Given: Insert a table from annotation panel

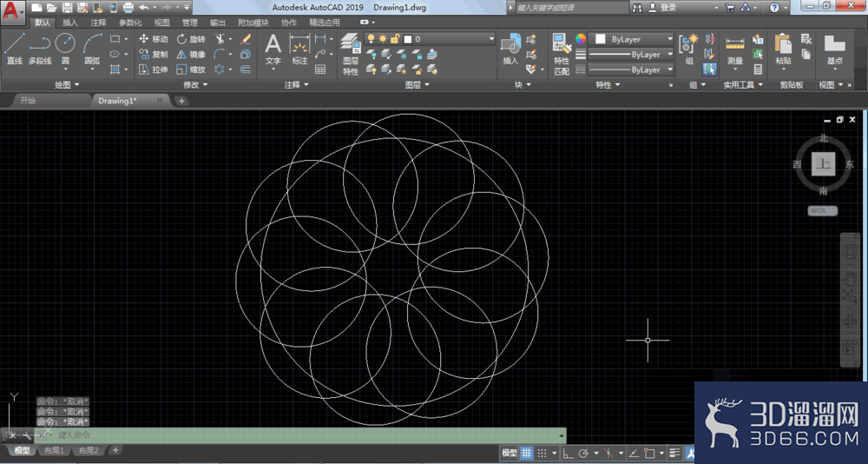Looking at the screenshot, I should [x=320, y=70].
